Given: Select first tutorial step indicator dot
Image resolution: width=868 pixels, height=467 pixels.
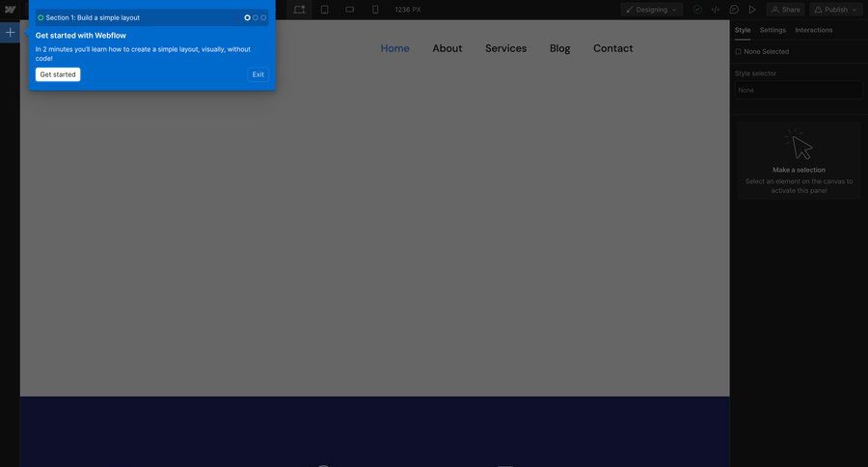Looking at the screenshot, I should tap(248, 17).
